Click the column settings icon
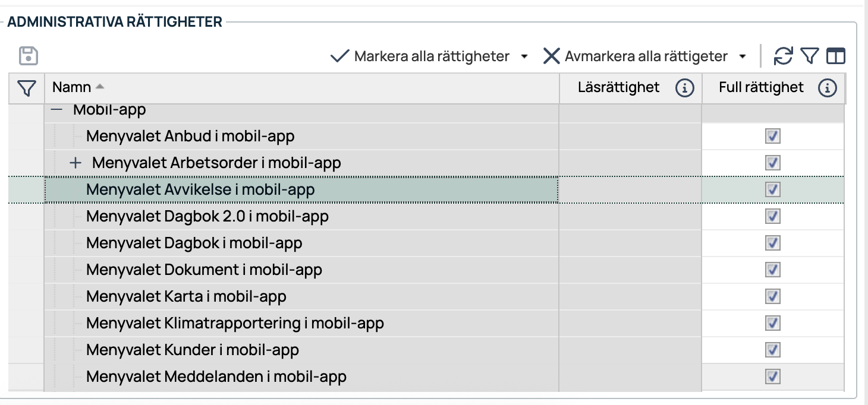The image size is (868, 405). tap(834, 55)
